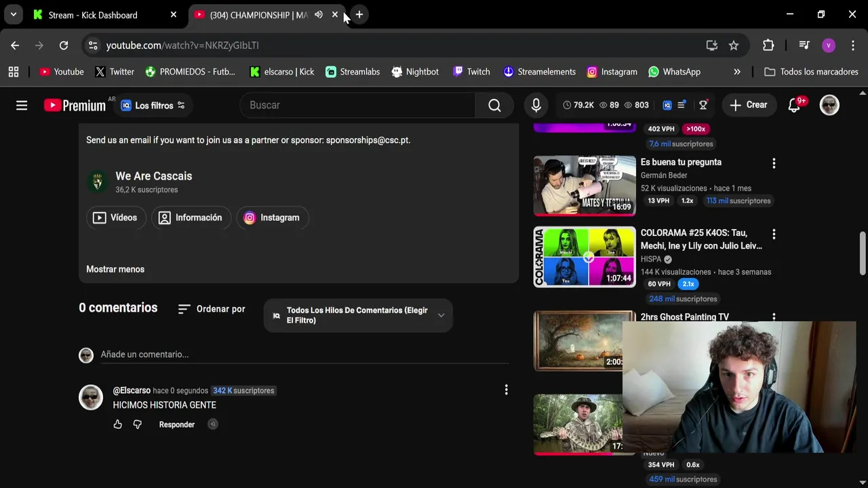Show more bookmarks with the chevron
This screenshot has height=488, width=868.
click(x=737, y=71)
